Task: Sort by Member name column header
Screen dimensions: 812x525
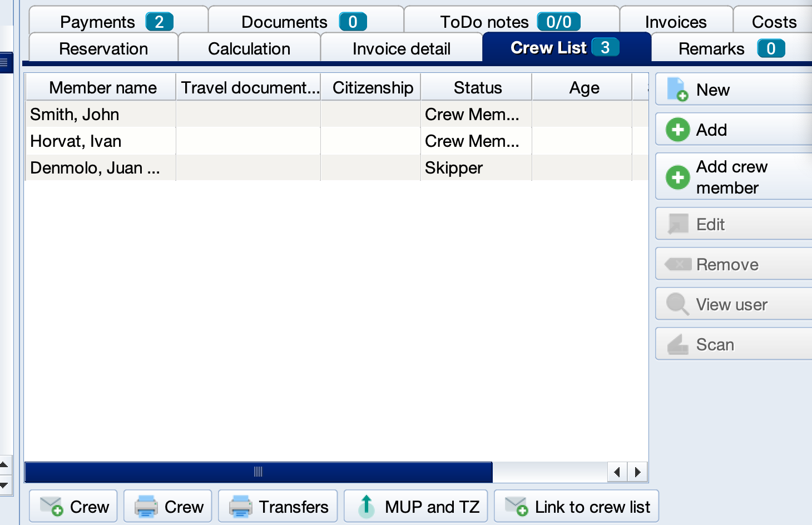Action: click(x=102, y=88)
